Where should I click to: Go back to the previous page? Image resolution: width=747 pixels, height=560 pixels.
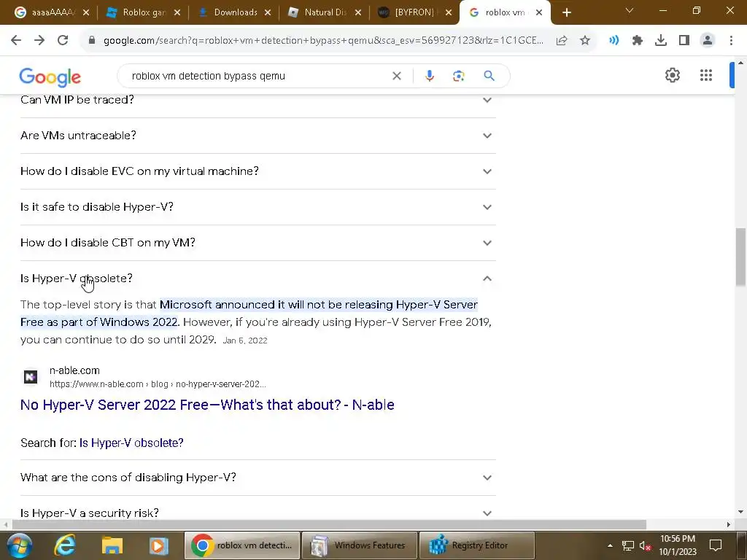(x=16, y=41)
